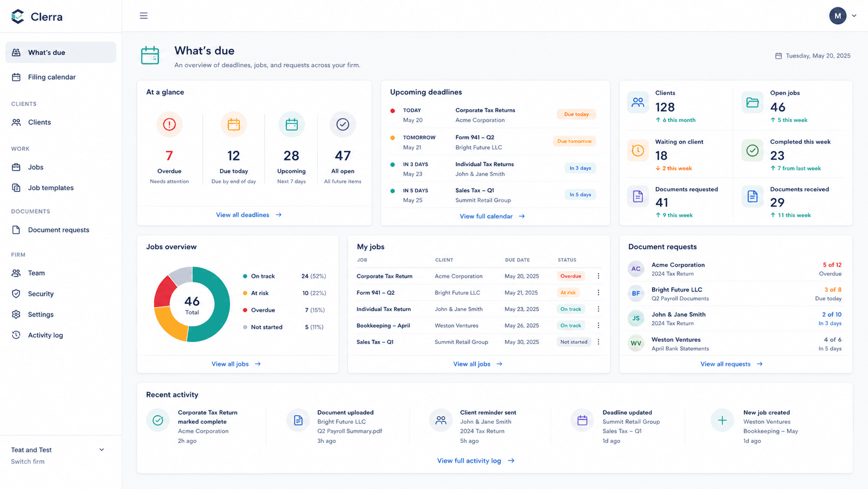
Task: Click View all deadlines link
Action: 249,215
